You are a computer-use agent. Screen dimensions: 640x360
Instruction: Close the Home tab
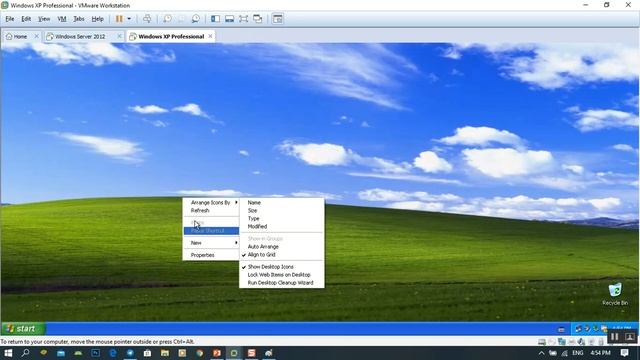(36, 36)
